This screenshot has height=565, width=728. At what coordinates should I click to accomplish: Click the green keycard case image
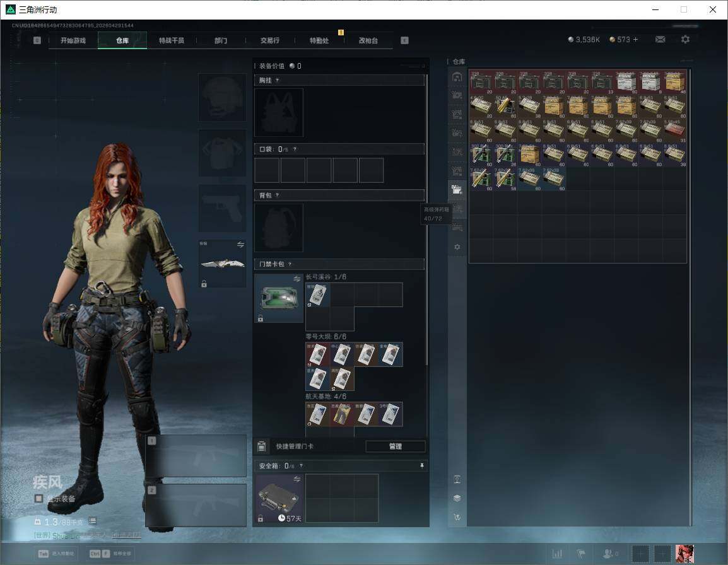(279, 298)
